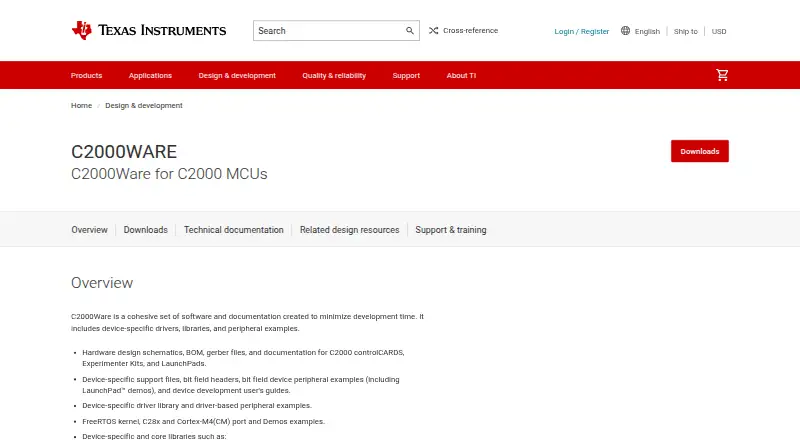This screenshot has width=800, height=440.
Task: Open the Cross-reference link
Action: (x=470, y=31)
